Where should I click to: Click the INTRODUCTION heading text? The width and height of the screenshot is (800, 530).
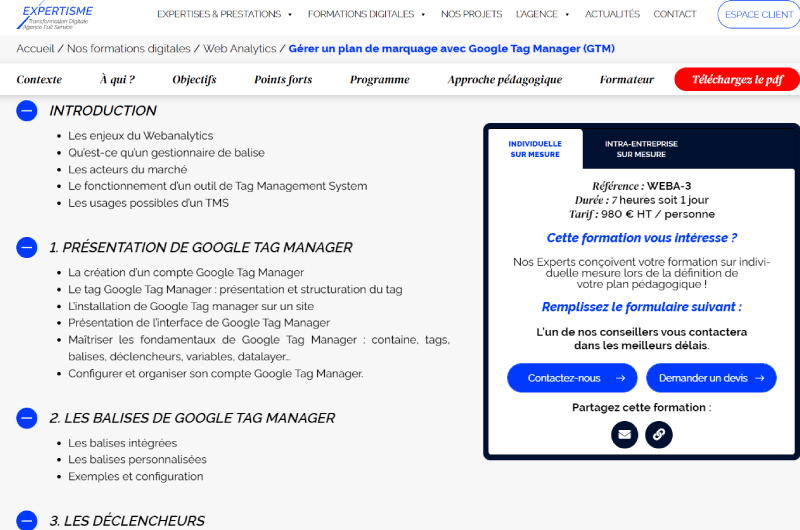(103, 111)
